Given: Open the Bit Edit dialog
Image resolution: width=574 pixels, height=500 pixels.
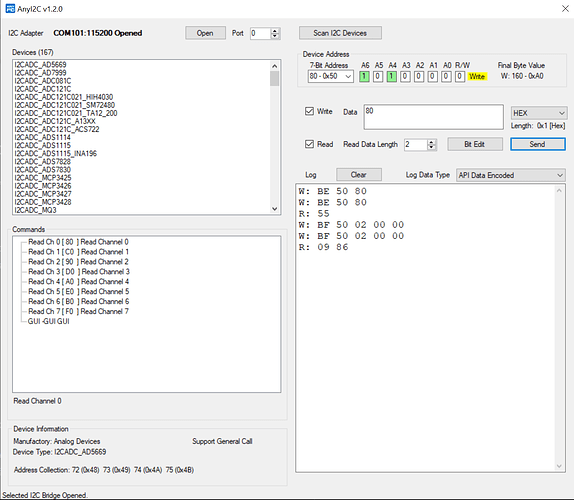Looking at the screenshot, I should (474, 144).
